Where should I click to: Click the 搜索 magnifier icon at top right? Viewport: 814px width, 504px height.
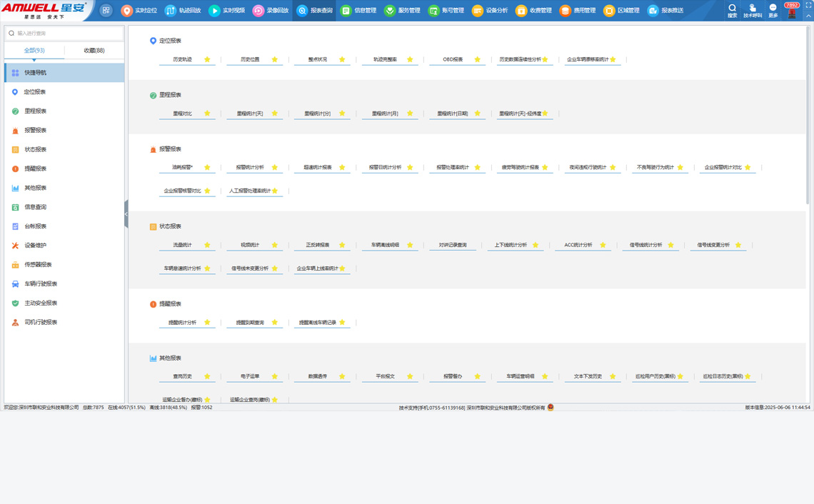tap(732, 9)
